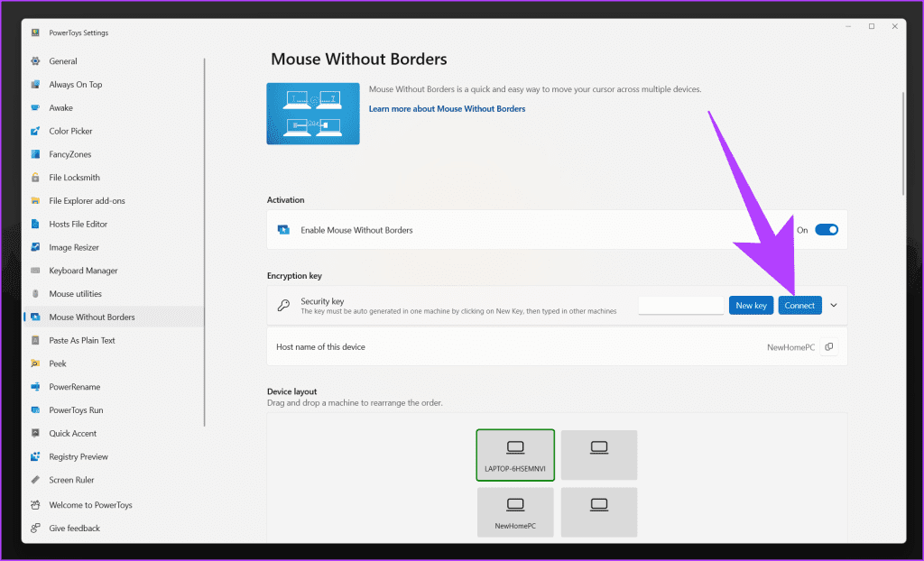Click the key icon beside Security key
This screenshot has height=561, width=924.
point(283,305)
